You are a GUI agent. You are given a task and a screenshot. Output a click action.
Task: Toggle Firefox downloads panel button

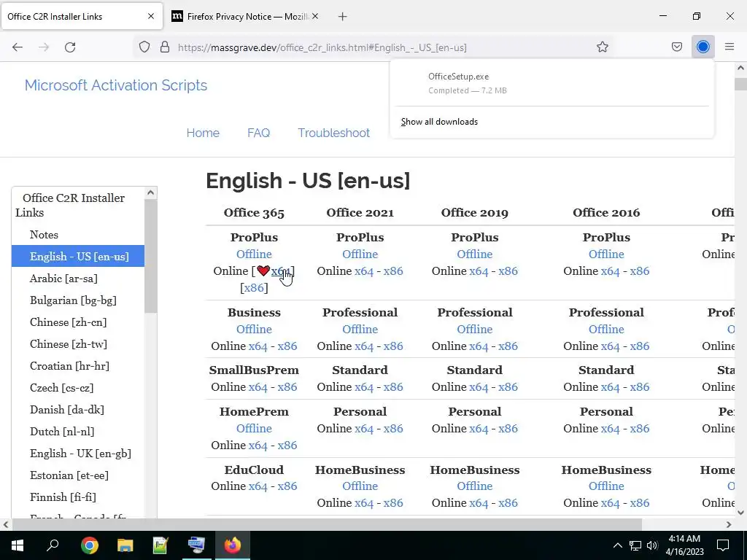click(x=703, y=47)
